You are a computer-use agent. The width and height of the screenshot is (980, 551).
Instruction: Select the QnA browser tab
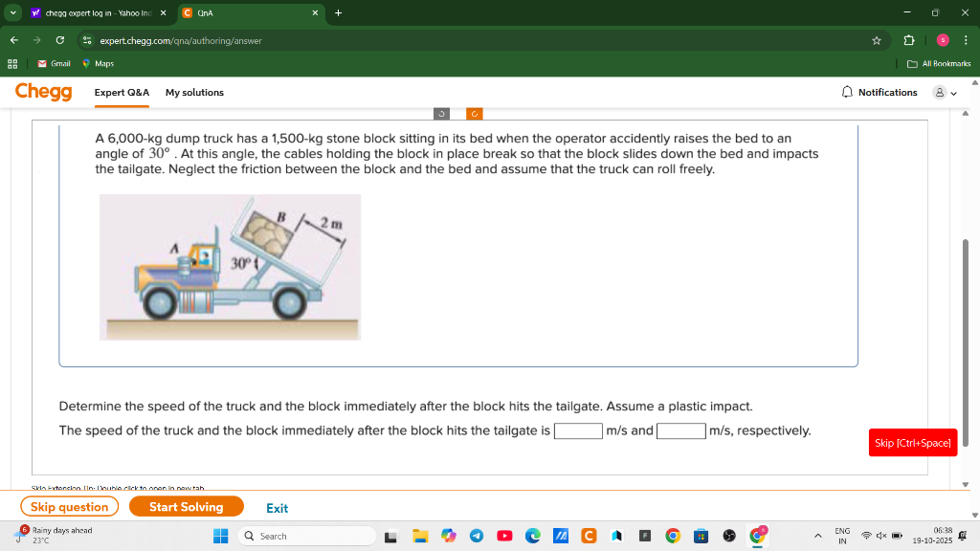(x=250, y=12)
